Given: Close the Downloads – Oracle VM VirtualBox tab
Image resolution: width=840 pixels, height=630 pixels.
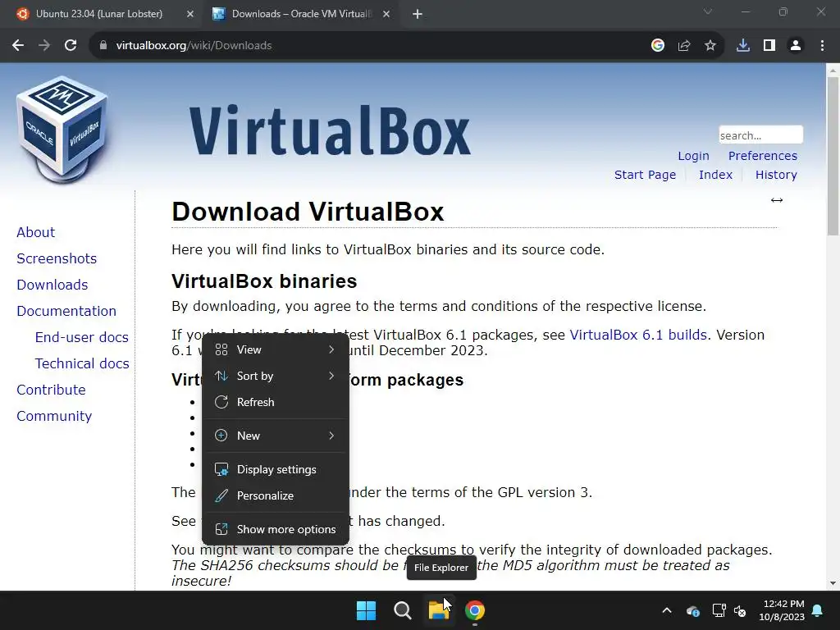Looking at the screenshot, I should [386, 14].
